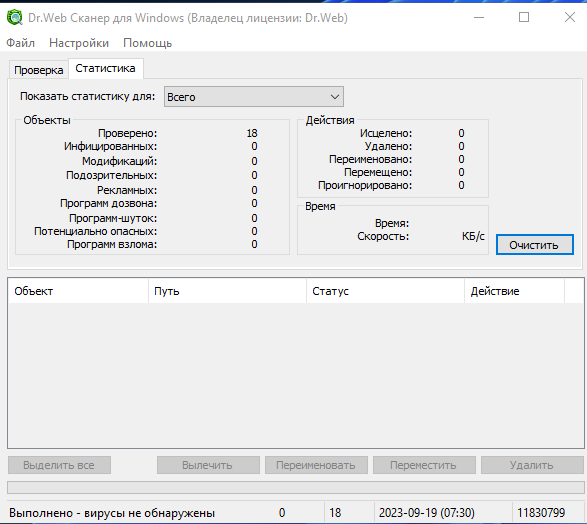Maximize the Dr.Web scanner window
The image size is (587, 524).
[x=524, y=17]
